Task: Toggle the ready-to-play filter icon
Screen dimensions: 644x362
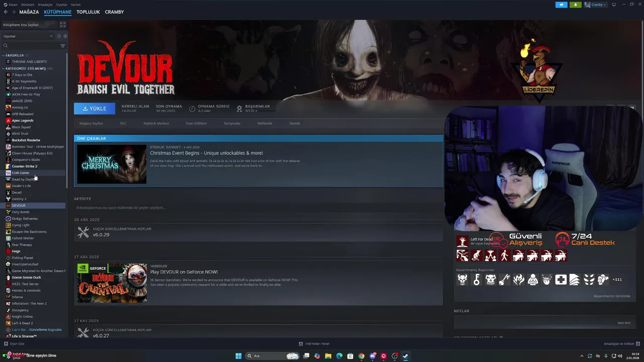Action: tap(65, 36)
